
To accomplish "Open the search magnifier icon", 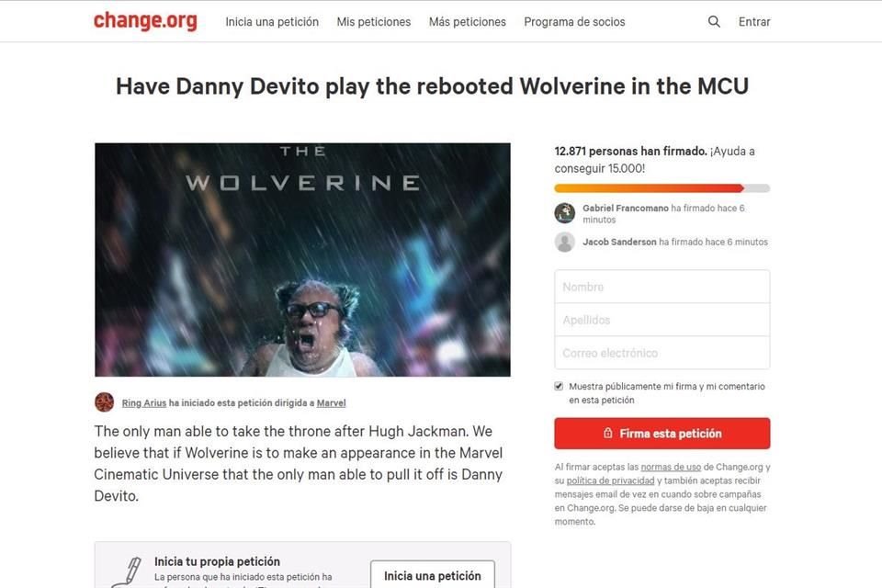I will tap(714, 21).
